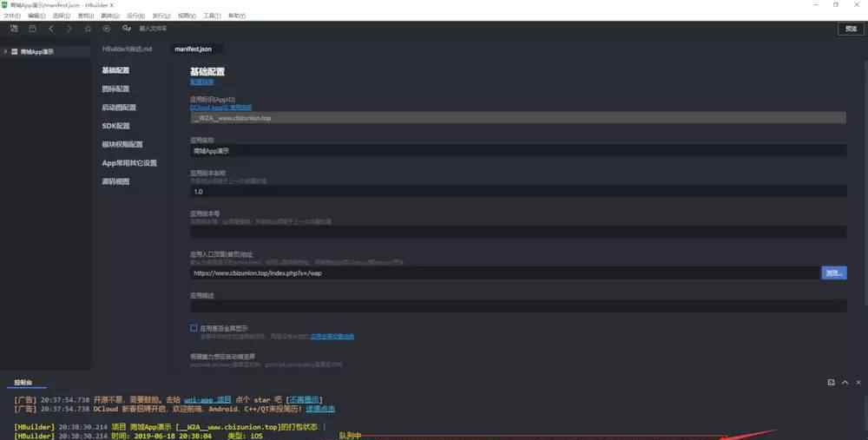This screenshot has height=440, width=868.
Task: Open the 选择(S) menu
Action: point(61,16)
